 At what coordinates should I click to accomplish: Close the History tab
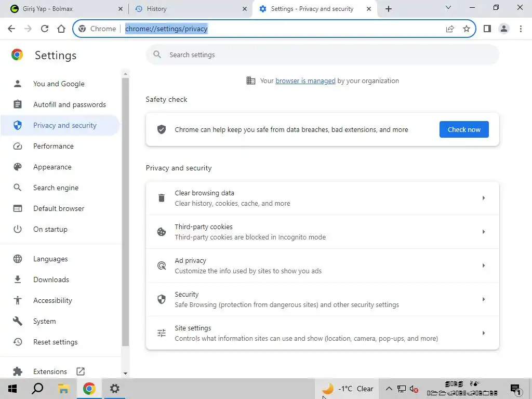click(245, 9)
